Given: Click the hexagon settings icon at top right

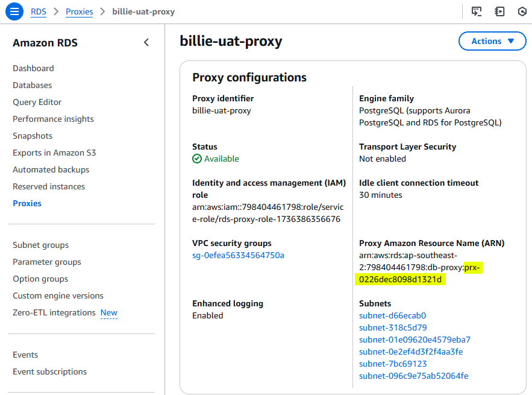Looking at the screenshot, I should (x=522, y=11).
